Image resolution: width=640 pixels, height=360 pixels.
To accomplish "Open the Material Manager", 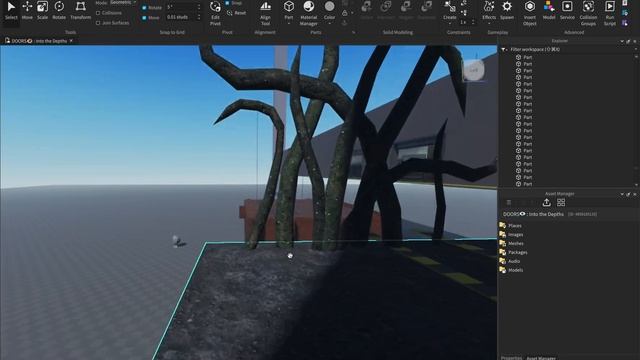I will coord(309,13).
